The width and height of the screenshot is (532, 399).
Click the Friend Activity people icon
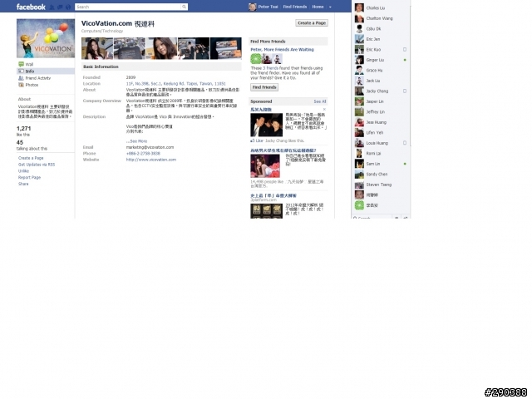pyautogui.click(x=21, y=78)
